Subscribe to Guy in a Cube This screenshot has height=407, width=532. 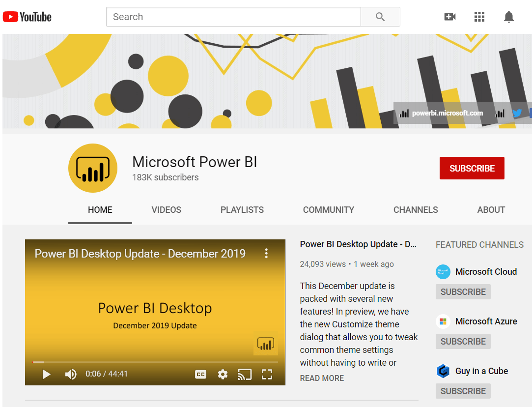463,391
